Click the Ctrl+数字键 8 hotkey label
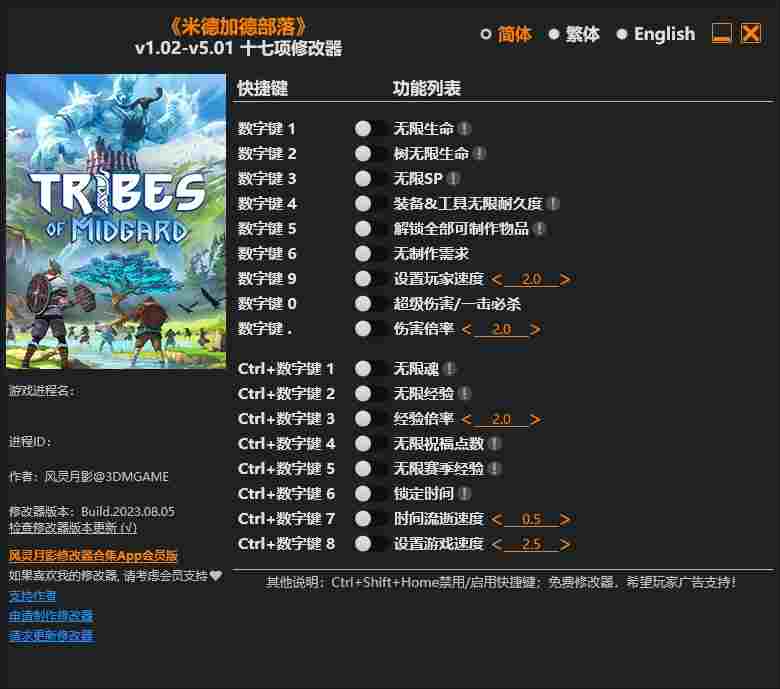The image size is (780, 689). click(287, 544)
